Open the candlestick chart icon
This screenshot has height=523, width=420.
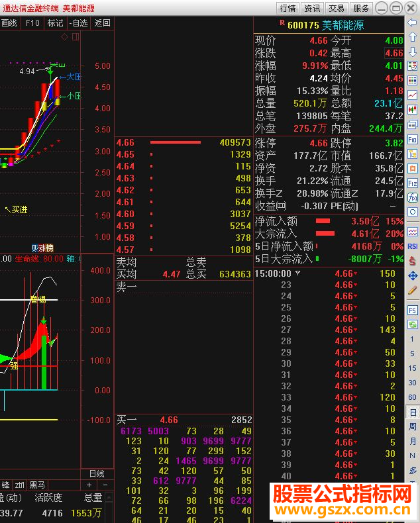pyautogui.click(x=412, y=109)
